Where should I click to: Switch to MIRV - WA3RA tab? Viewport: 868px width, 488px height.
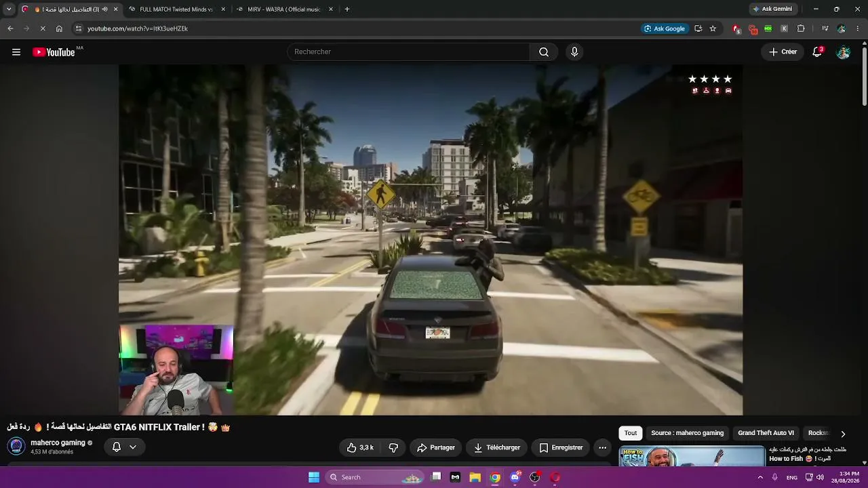point(283,9)
